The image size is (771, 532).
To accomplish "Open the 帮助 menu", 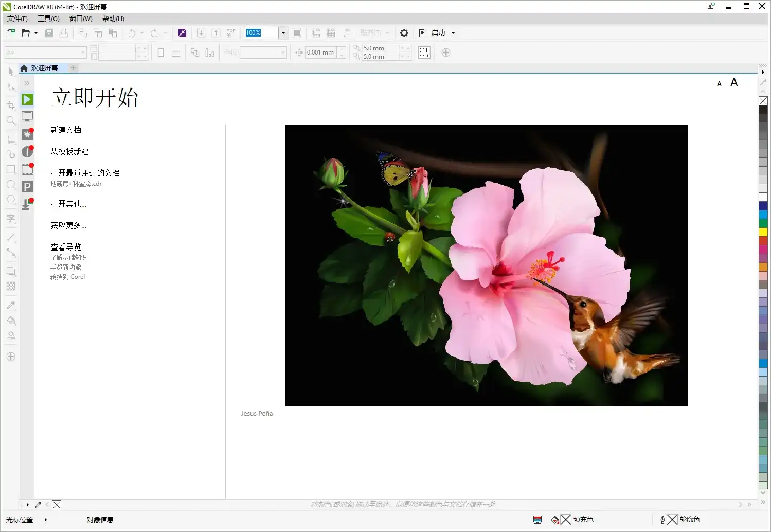I will coord(113,19).
